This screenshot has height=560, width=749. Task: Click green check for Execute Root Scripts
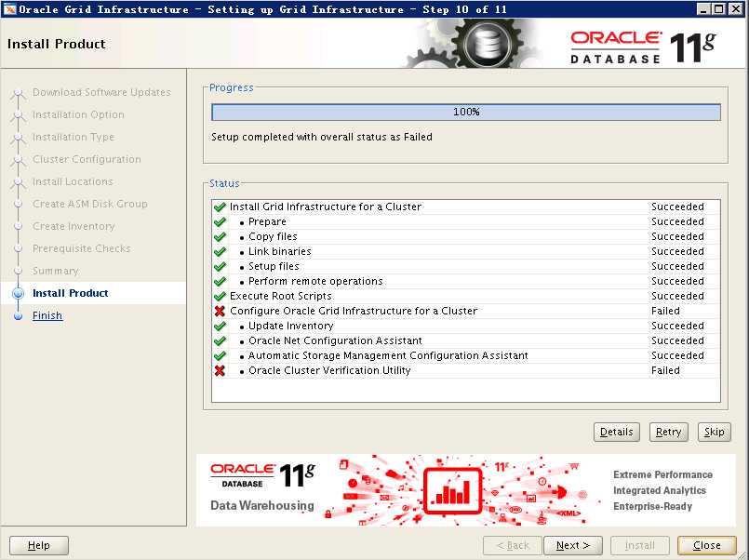pos(220,296)
